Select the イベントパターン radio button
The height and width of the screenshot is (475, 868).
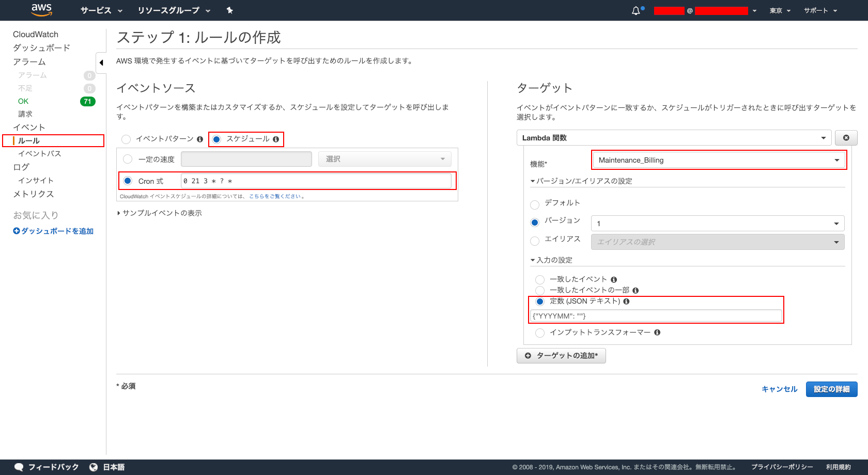tap(126, 139)
